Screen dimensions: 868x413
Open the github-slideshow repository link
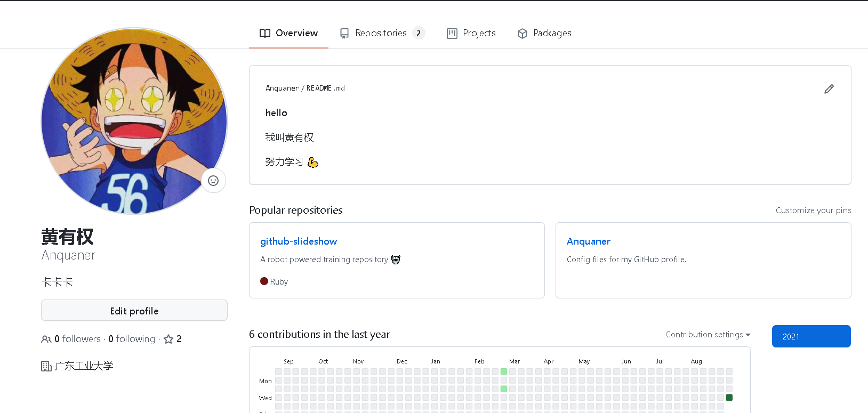[299, 241]
